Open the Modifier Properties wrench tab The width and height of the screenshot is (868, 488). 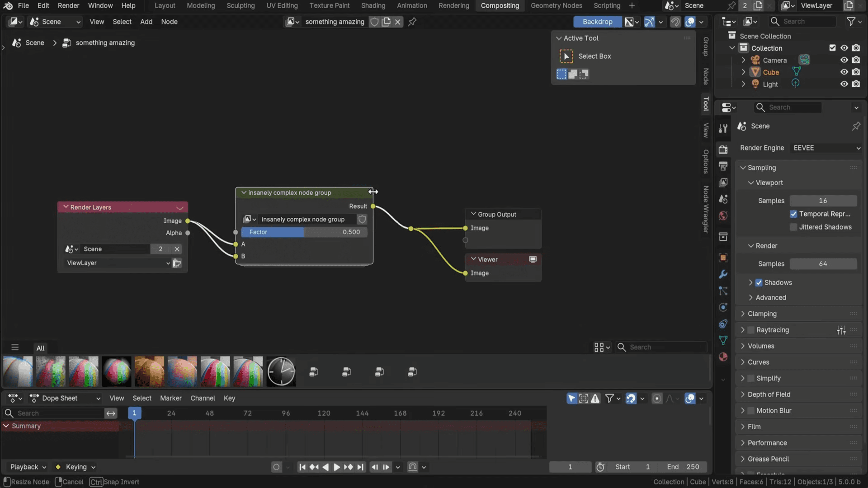coord(723,274)
